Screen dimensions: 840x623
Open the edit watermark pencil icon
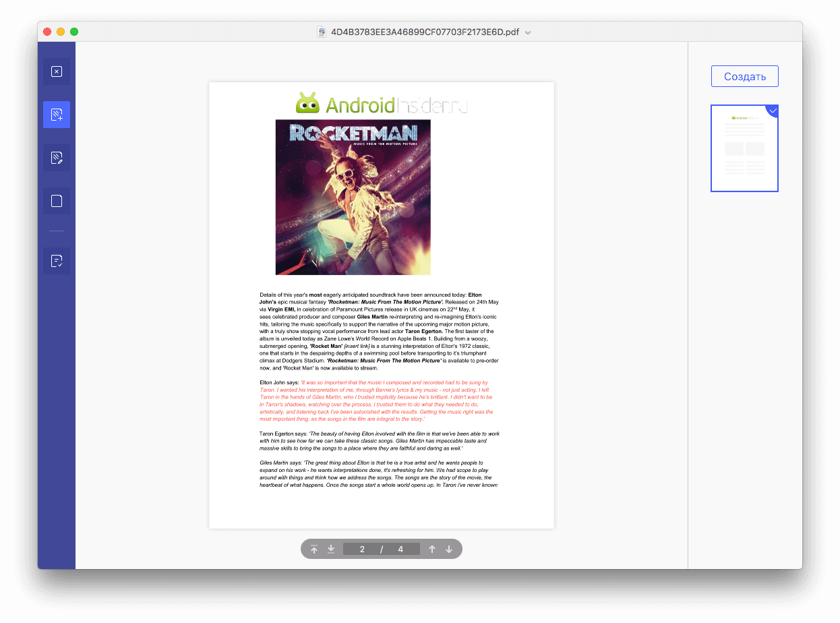[57, 158]
